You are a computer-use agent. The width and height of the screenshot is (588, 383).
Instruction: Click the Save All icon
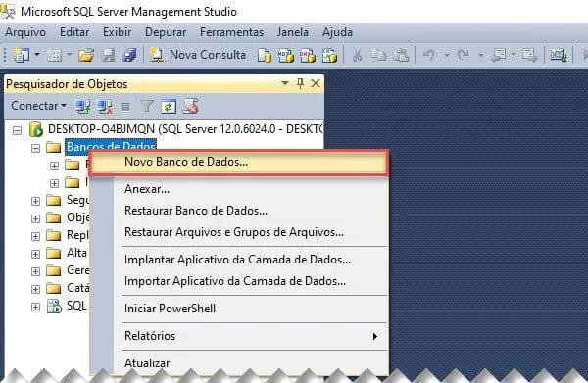(129, 55)
